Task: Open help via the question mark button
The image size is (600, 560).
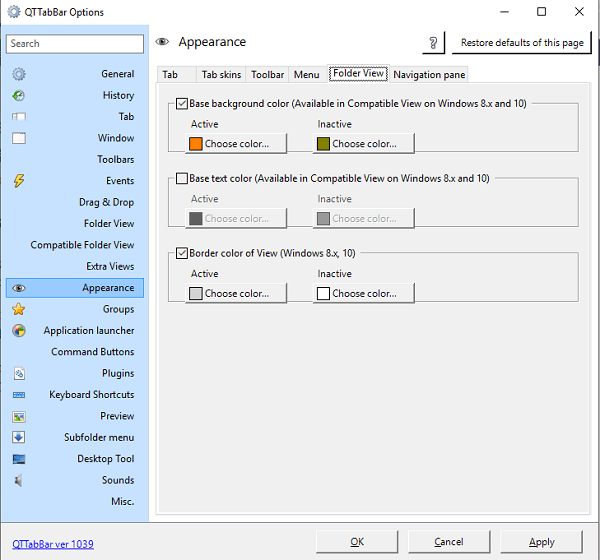Action: (433, 42)
